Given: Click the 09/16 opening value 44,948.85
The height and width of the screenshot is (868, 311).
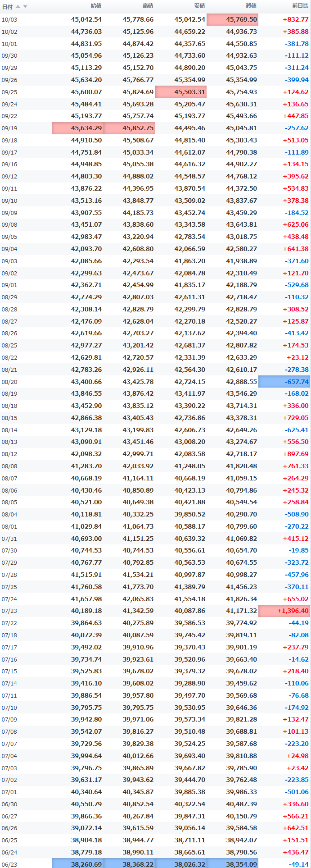Looking at the screenshot, I should [86, 164].
